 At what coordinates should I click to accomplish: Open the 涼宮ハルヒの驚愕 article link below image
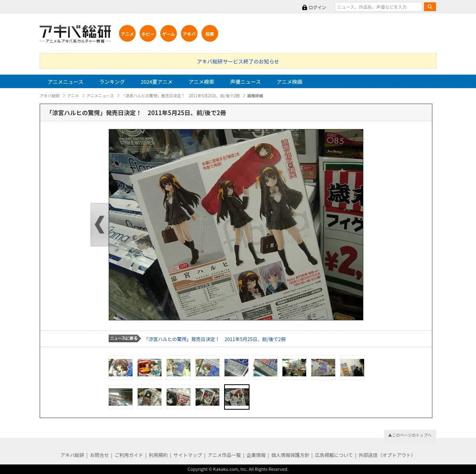tap(215, 339)
